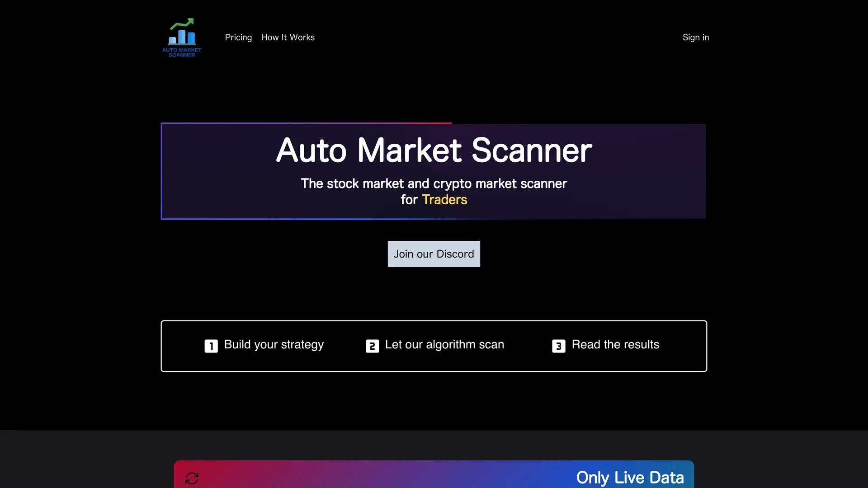Open the Pricing page
Image resolution: width=868 pixels, height=488 pixels.
point(238,38)
